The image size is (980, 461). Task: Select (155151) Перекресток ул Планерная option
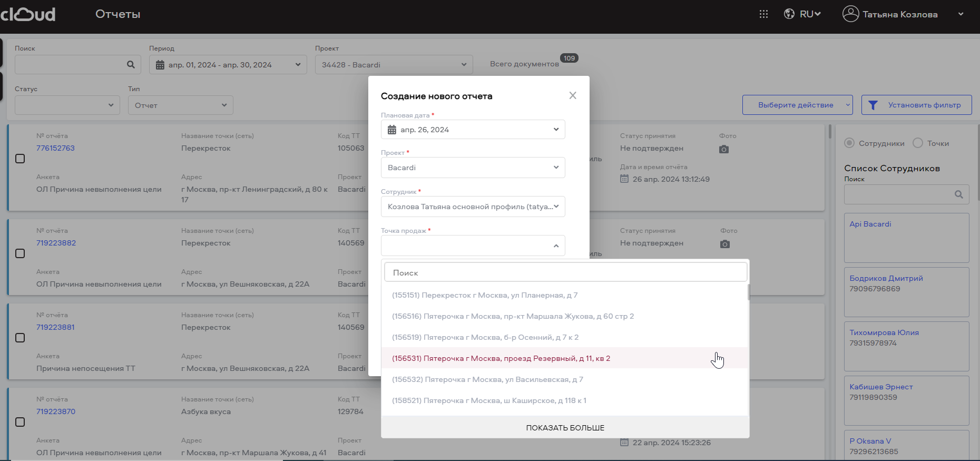click(x=564, y=295)
